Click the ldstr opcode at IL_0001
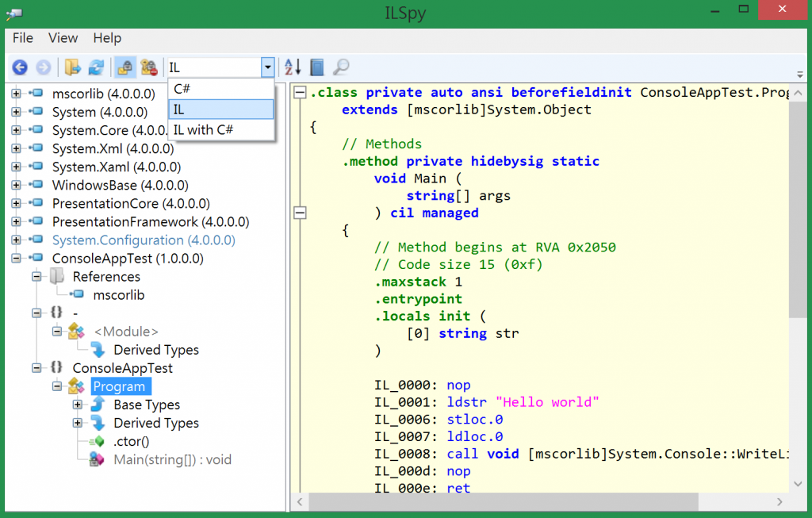 coord(466,402)
